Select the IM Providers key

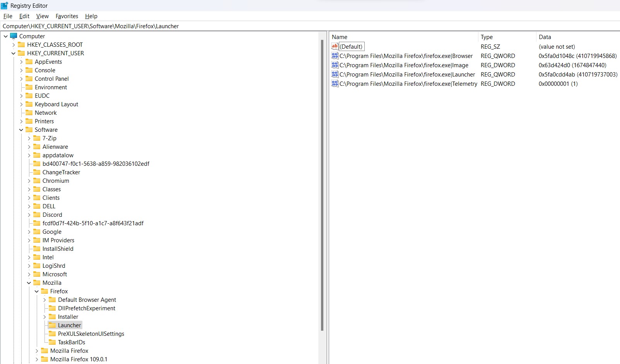tap(58, 240)
